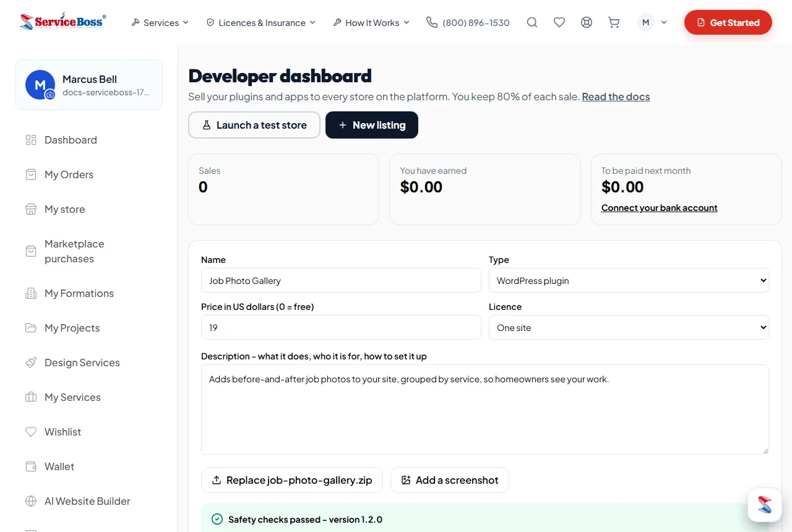This screenshot has width=792, height=532.
Task: Click the Design Services brush icon
Action: [x=31, y=363]
